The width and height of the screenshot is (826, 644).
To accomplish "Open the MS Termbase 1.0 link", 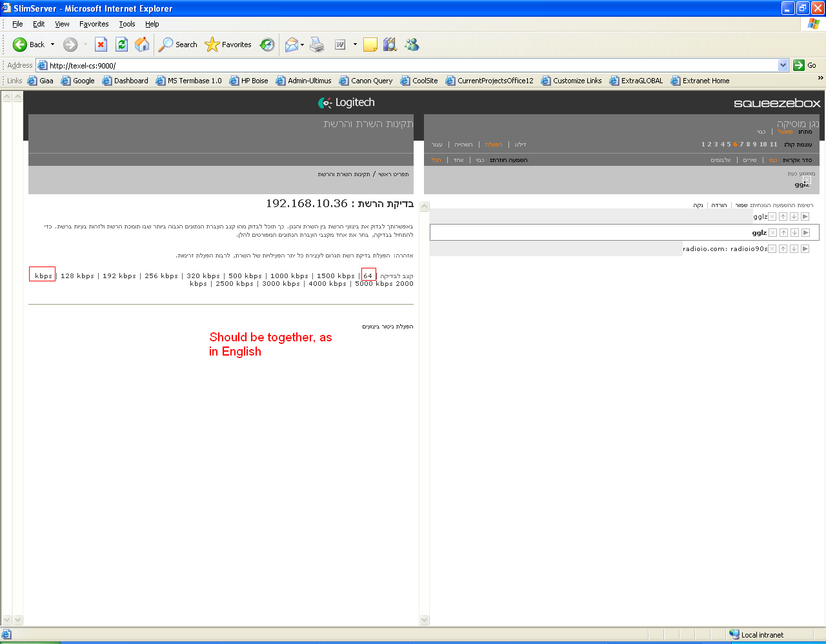I will (x=194, y=81).
